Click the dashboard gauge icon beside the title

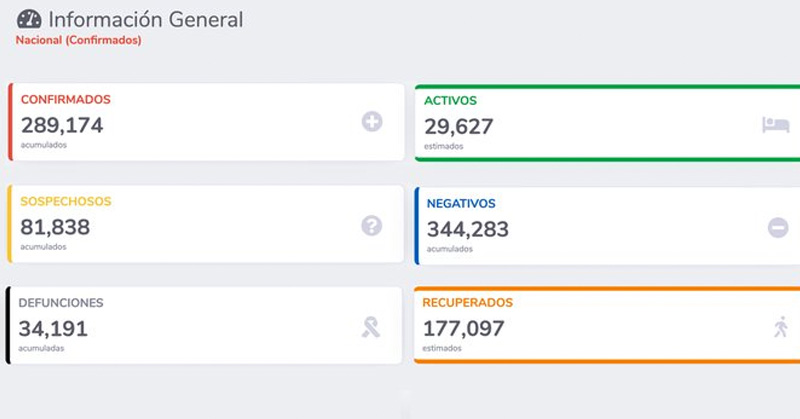29,19
